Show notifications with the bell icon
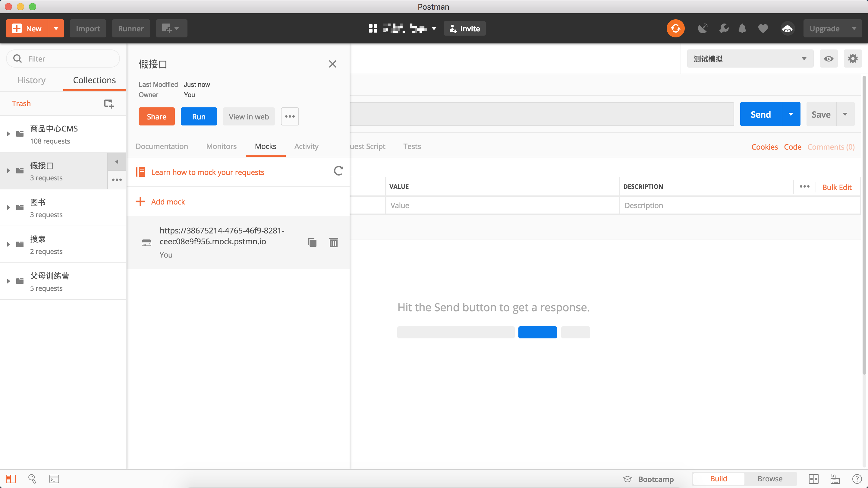The height and width of the screenshot is (488, 868). tap(742, 28)
